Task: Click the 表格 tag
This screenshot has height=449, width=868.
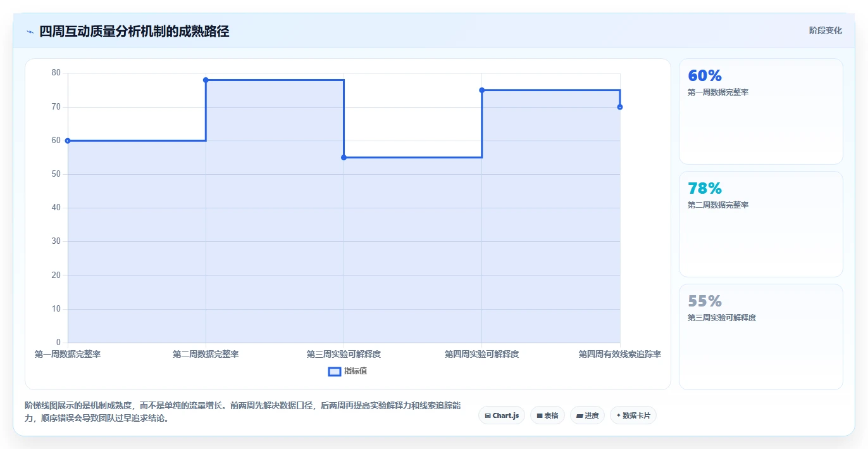Action: point(547,415)
